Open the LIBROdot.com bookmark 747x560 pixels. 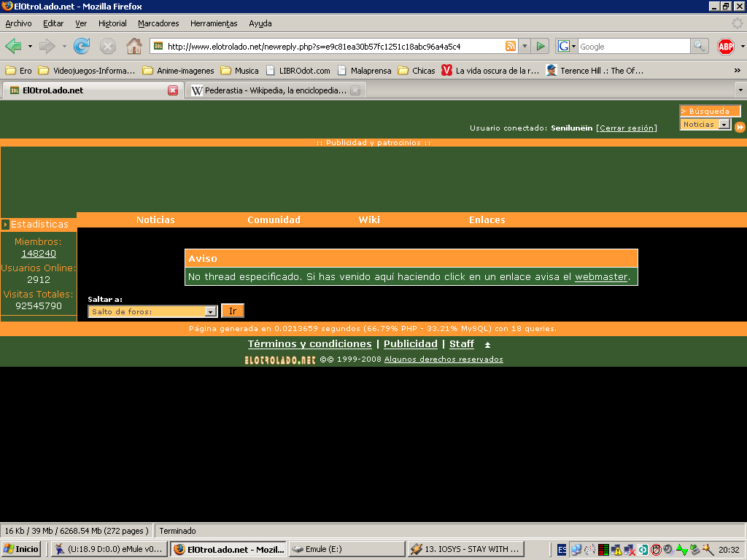[x=298, y=71]
